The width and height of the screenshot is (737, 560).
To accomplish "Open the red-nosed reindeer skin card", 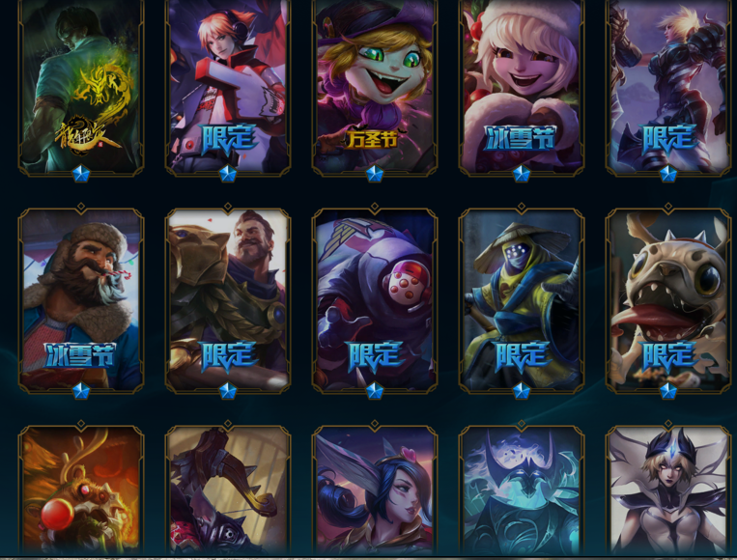I will point(81,490).
